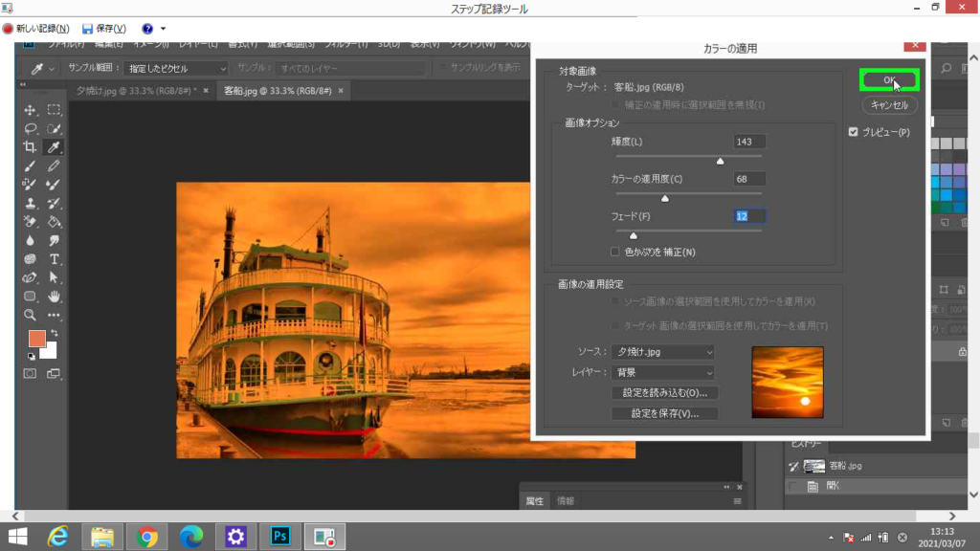Open the レイヤー dropdown showing 背景
The image size is (980, 551).
coord(663,372)
